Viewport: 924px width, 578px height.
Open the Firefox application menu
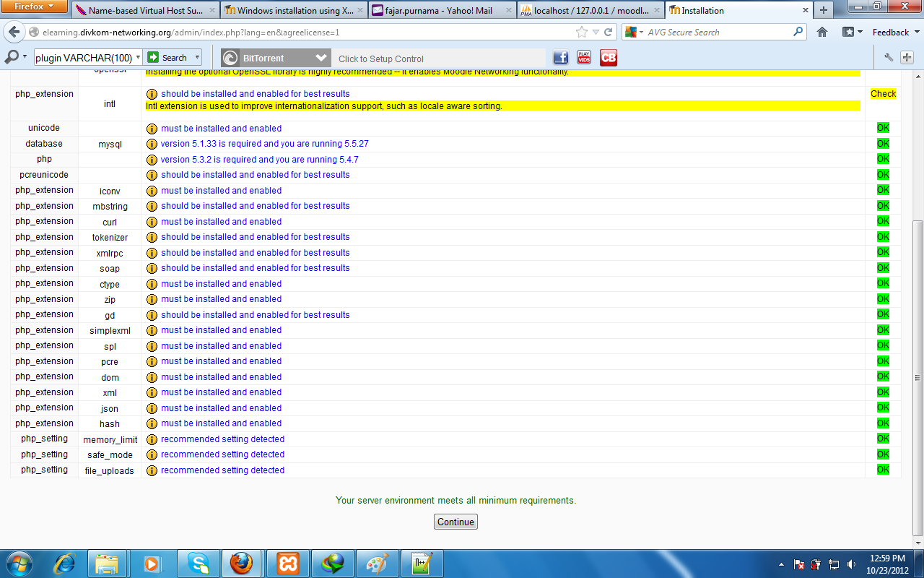coord(35,7)
